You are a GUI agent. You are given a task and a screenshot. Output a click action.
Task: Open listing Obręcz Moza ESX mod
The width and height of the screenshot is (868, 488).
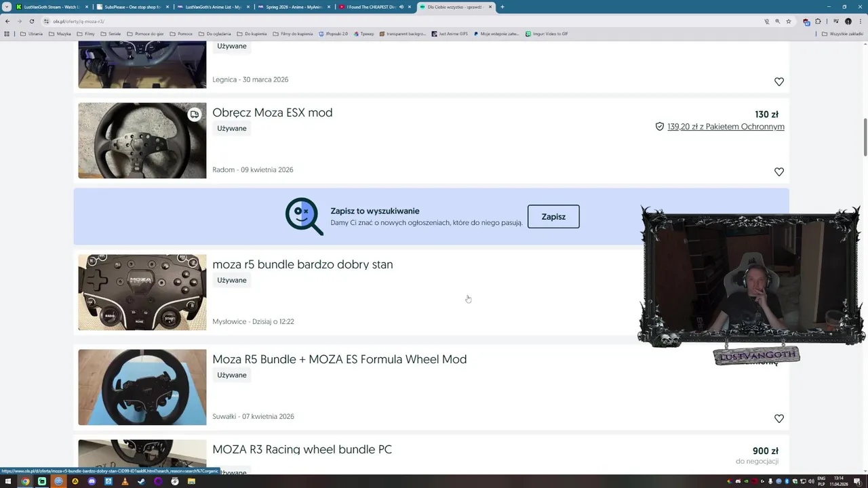click(272, 113)
